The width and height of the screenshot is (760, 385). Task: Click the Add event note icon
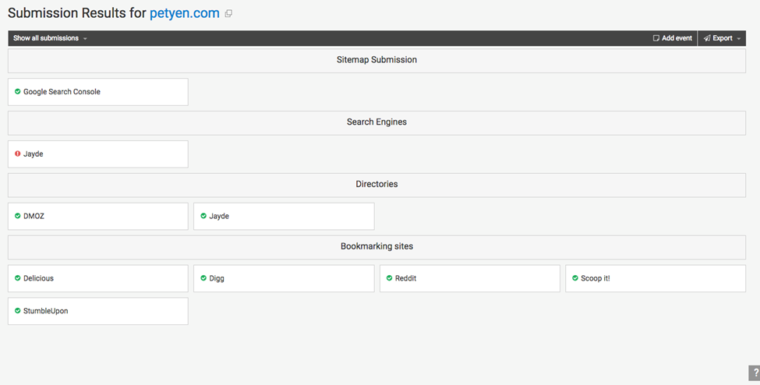(656, 38)
